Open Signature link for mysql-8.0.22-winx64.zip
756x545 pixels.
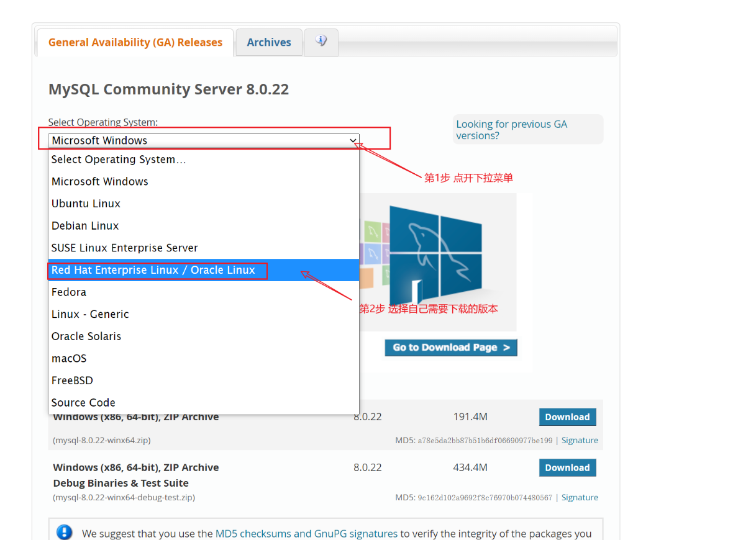[x=580, y=441]
